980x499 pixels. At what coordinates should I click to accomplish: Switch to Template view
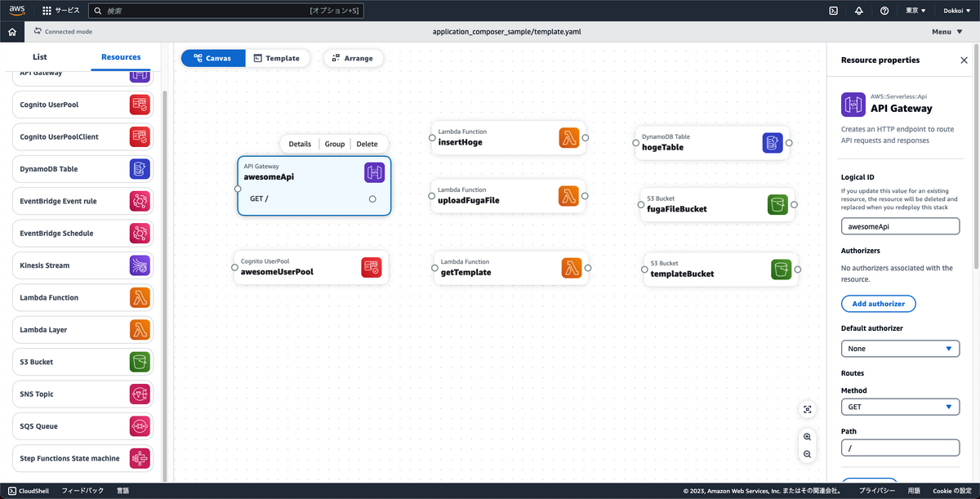click(x=276, y=58)
